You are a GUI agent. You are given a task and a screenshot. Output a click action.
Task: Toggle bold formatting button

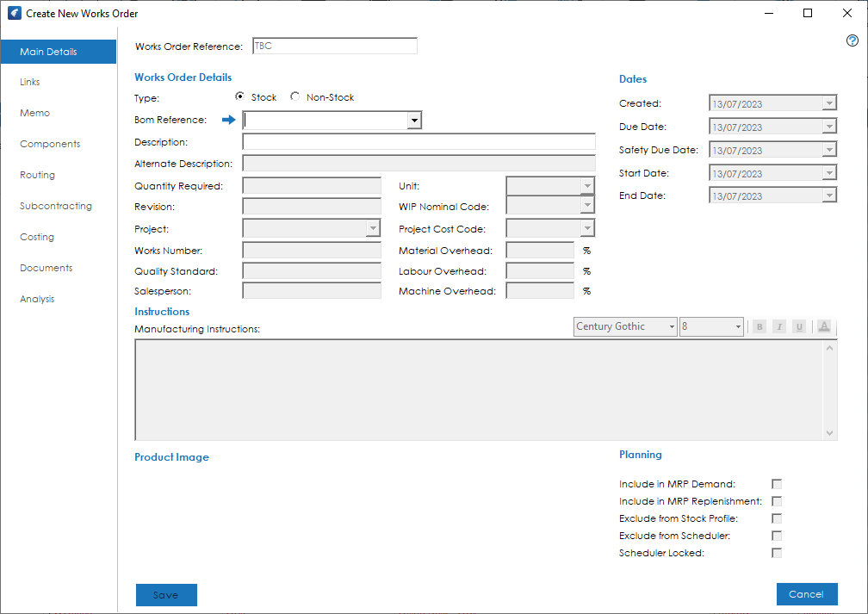[759, 326]
